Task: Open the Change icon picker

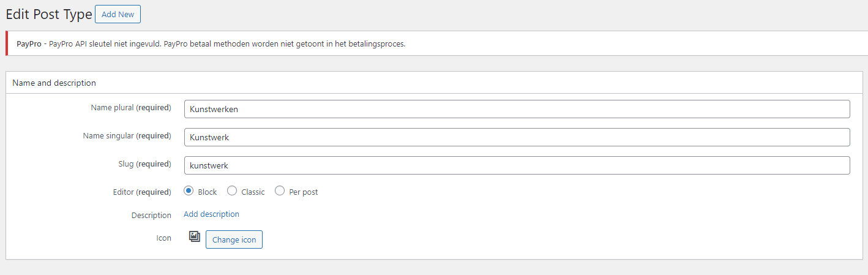Action: pos(234,239)
